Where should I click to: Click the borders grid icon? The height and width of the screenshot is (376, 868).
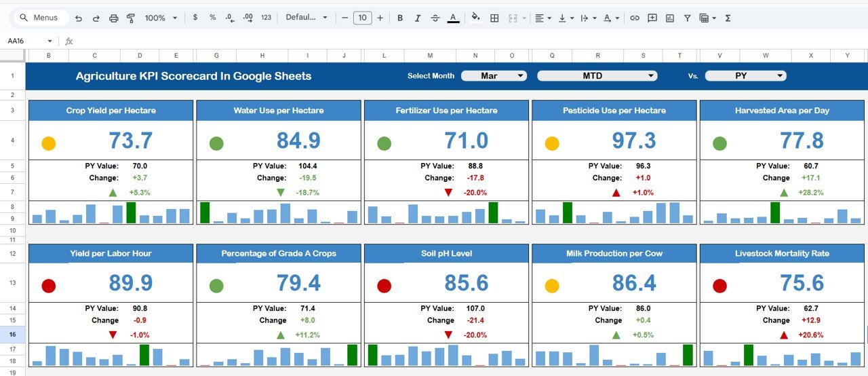coord(495,18)
